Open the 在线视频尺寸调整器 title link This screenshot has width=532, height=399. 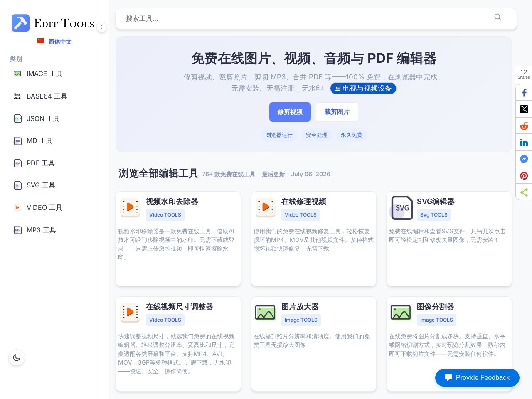point(179,307)
